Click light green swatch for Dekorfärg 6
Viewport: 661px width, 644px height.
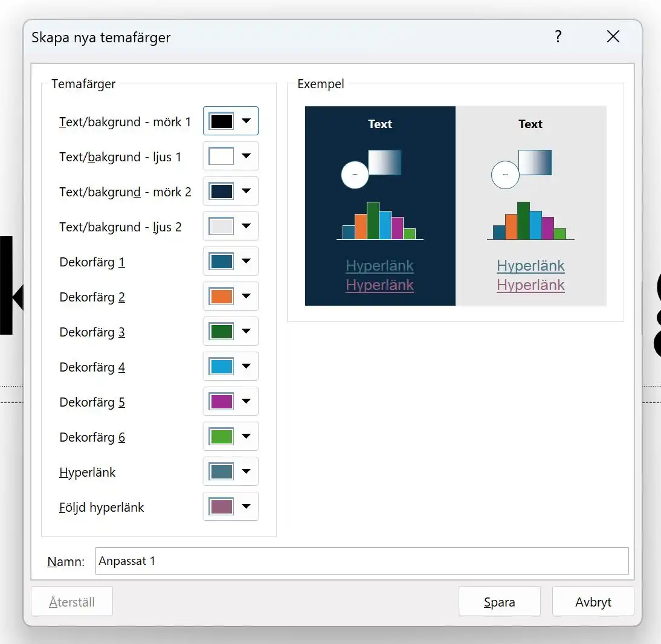click(221, 436)
